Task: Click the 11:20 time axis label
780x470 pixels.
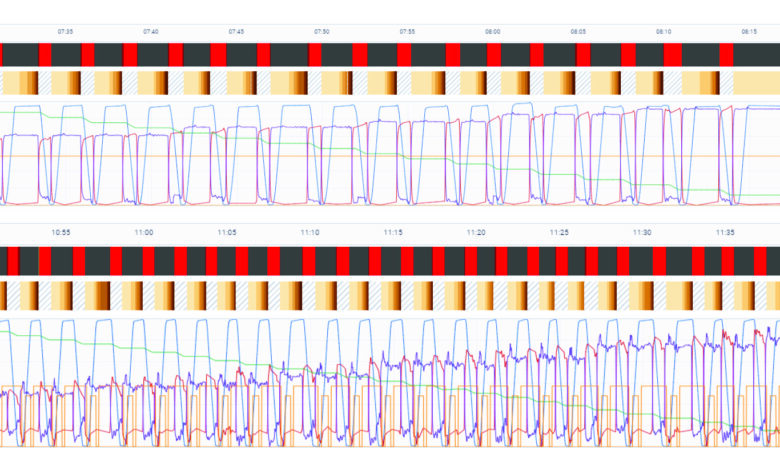Action: click(x=476, y=232)
